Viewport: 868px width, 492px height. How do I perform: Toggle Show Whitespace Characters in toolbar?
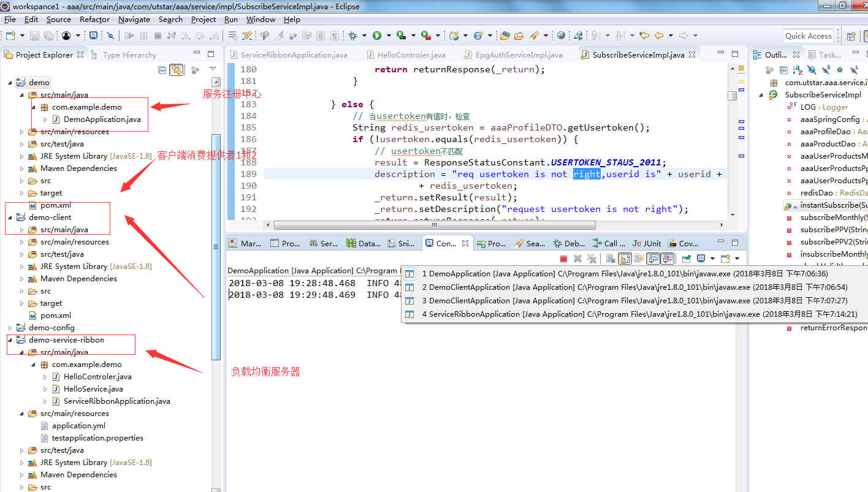pos(334,36)
